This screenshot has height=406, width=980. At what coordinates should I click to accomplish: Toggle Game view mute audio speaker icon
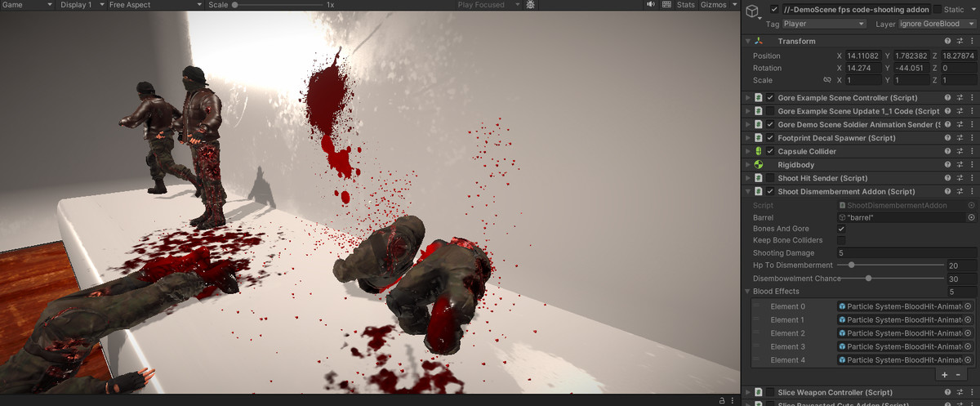pyautogui.click(x=651, y=5)
